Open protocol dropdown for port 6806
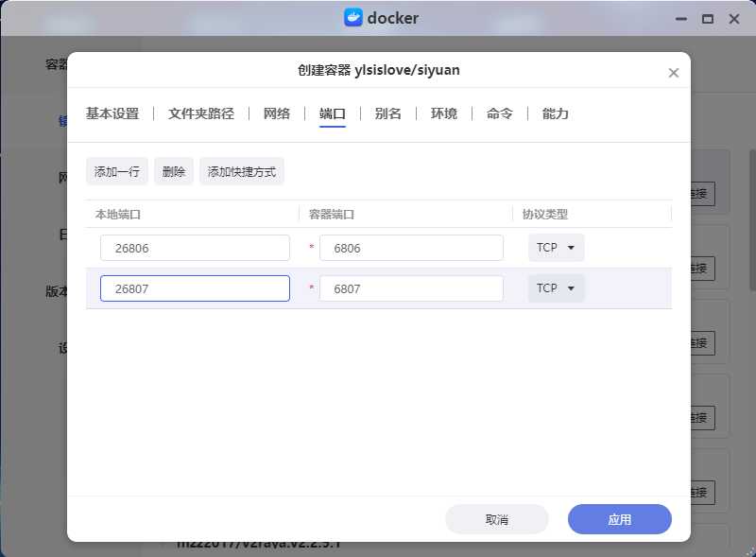 (556, 248)
